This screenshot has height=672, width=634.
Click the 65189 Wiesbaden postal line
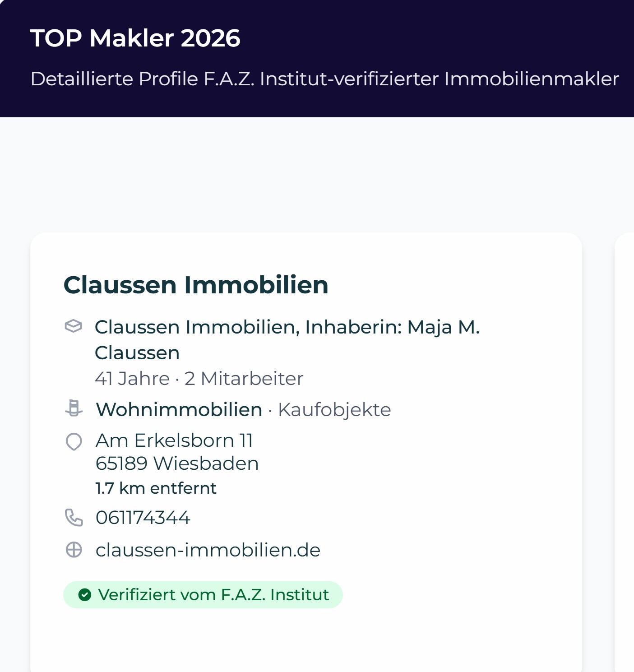click(x=177, y=463)
